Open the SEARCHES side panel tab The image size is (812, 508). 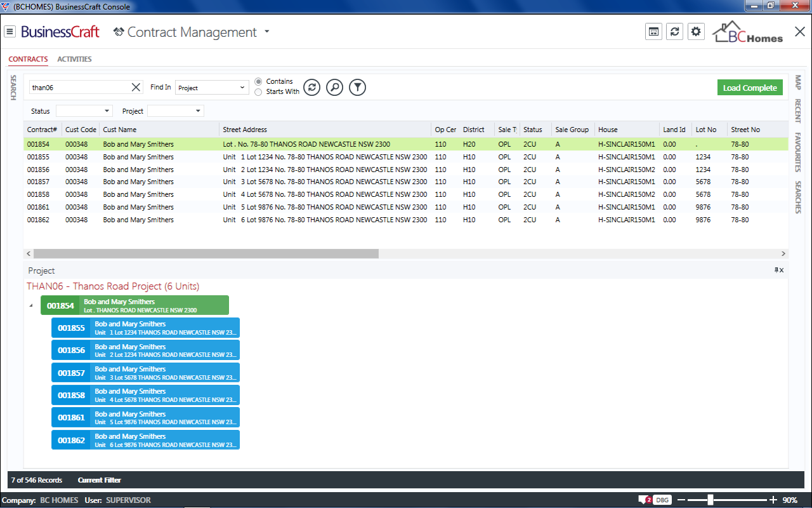(798, 197)
